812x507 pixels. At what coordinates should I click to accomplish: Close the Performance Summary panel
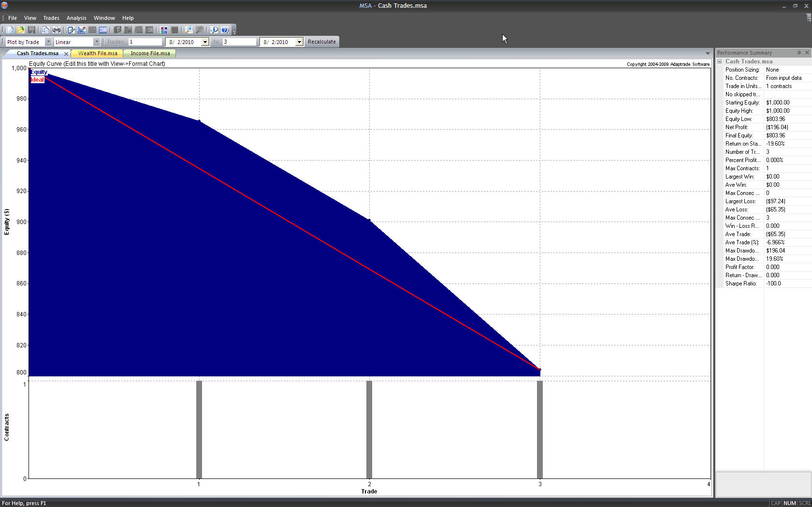pos(807,53)
